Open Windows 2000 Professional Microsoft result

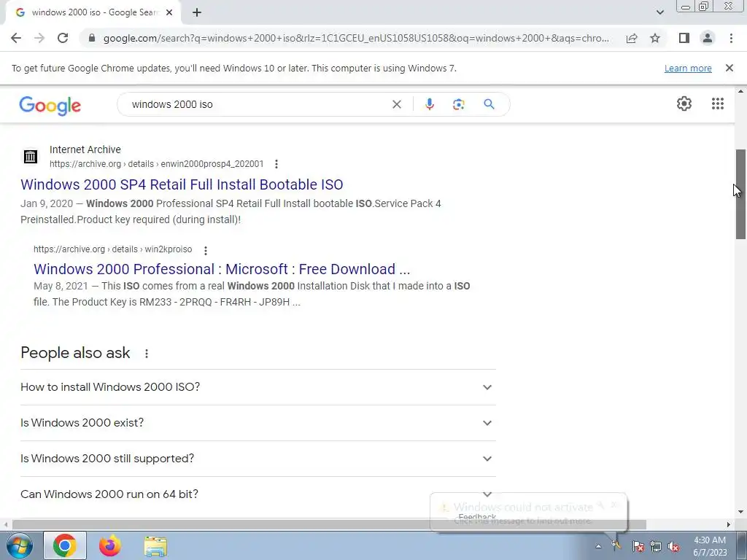222,269
